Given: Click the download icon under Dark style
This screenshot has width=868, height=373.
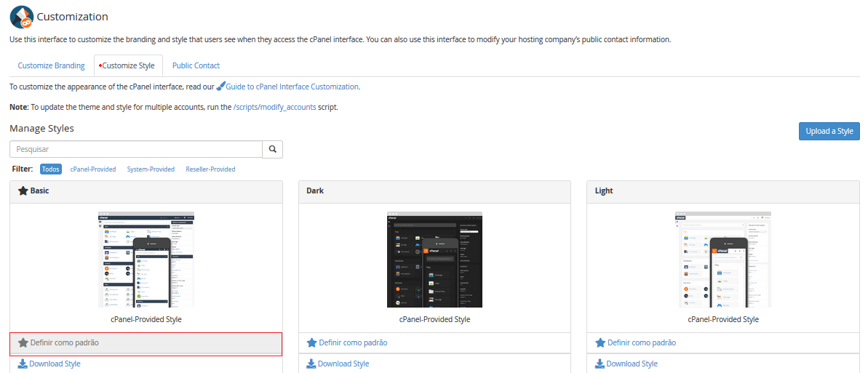Looking at the screenshot, I should (311, 364).
